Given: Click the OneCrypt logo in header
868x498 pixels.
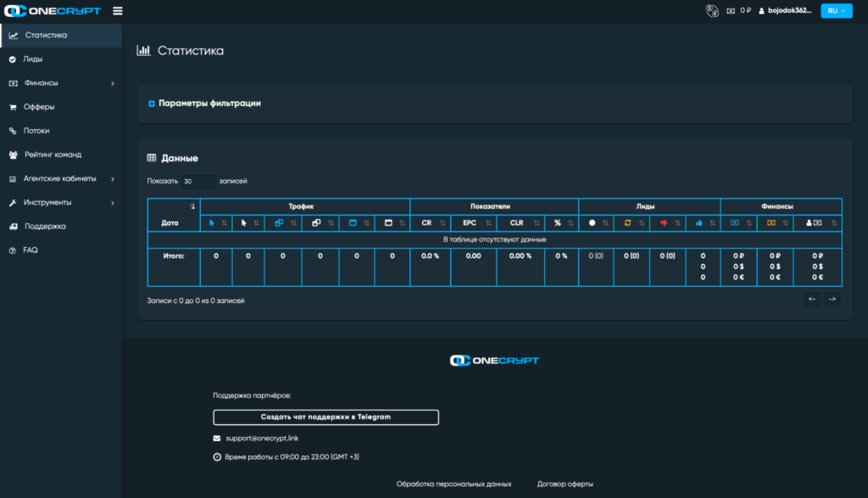Looking at the screenshot, I should 53,10.
